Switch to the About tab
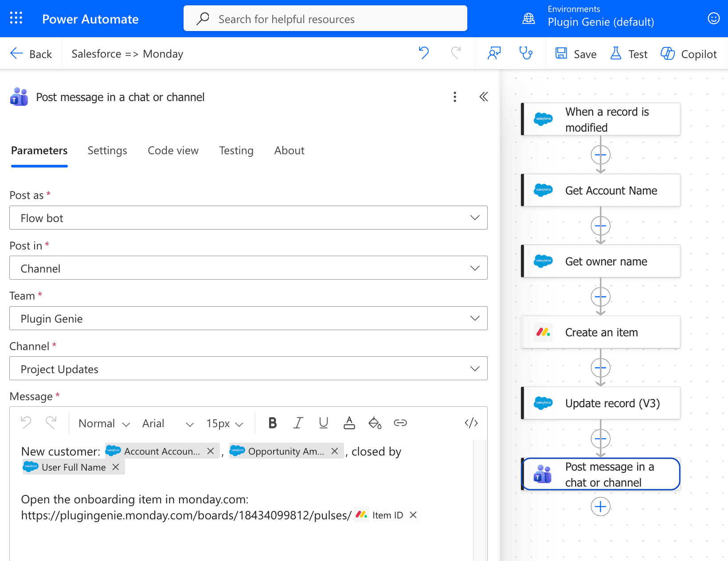Viewport: 728px width, 561px height. coord(289,151)
